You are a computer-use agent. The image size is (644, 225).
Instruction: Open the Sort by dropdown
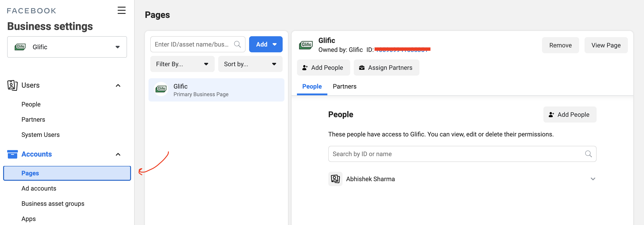click(250, 64)
